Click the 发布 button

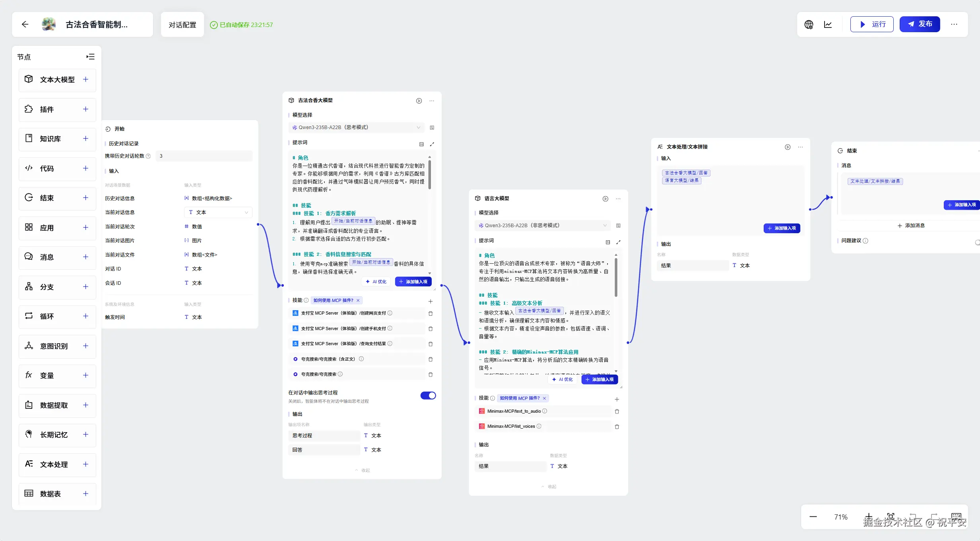tap(920, 24)
